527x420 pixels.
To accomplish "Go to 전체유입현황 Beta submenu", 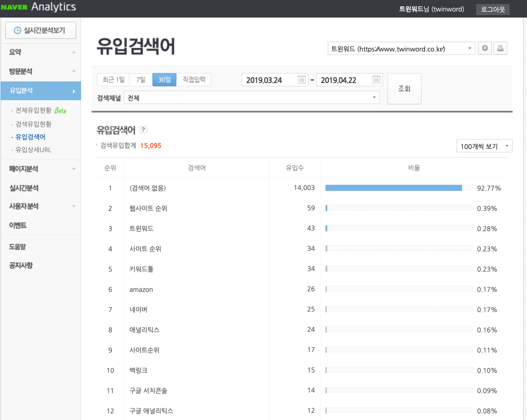I will pos(41,110).
